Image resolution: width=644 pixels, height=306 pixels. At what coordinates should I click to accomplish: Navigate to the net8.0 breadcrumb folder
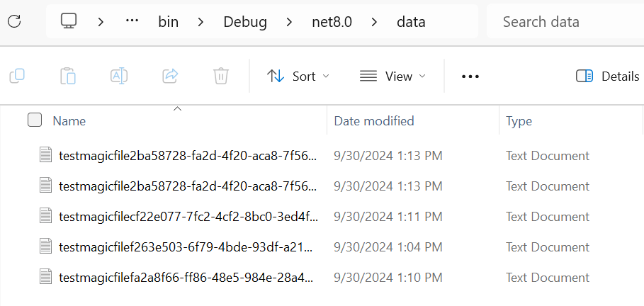point(332,22)
